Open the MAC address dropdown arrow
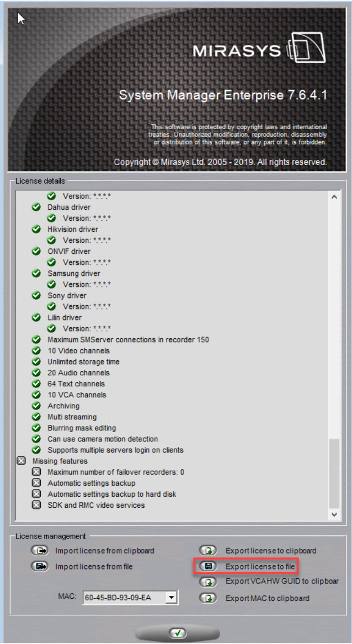 172,597
